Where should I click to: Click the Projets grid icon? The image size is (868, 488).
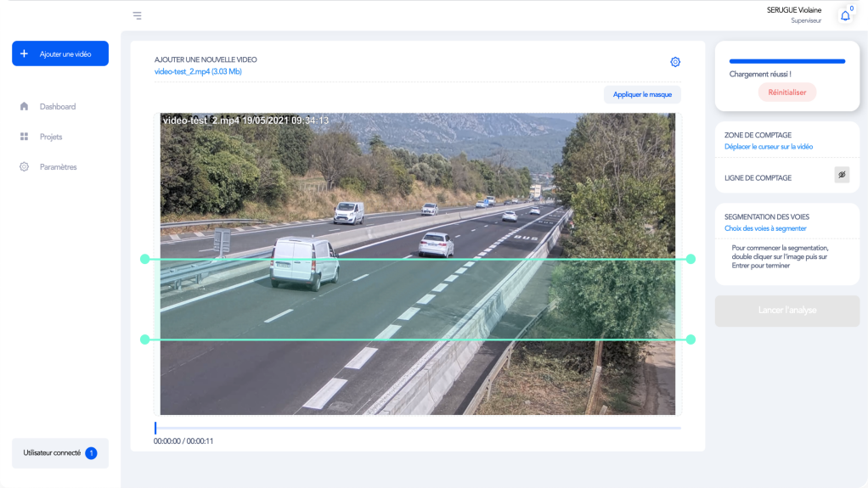point(24,137)
